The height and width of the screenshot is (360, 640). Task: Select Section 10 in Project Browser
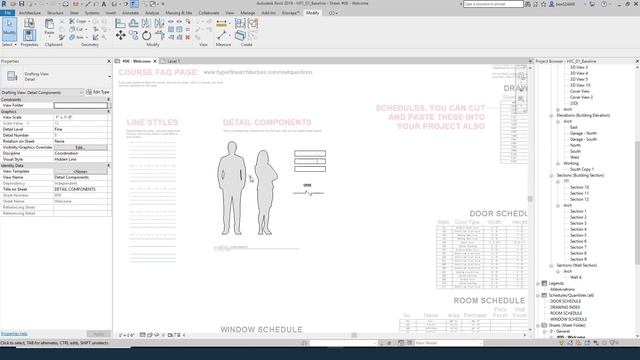pyautogui.click(x=579, y=187)
